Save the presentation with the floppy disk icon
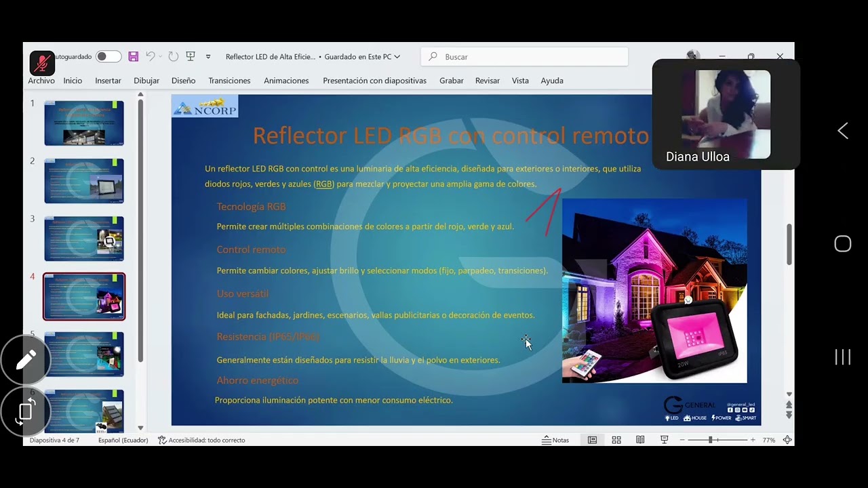 (x=134, y=57)
